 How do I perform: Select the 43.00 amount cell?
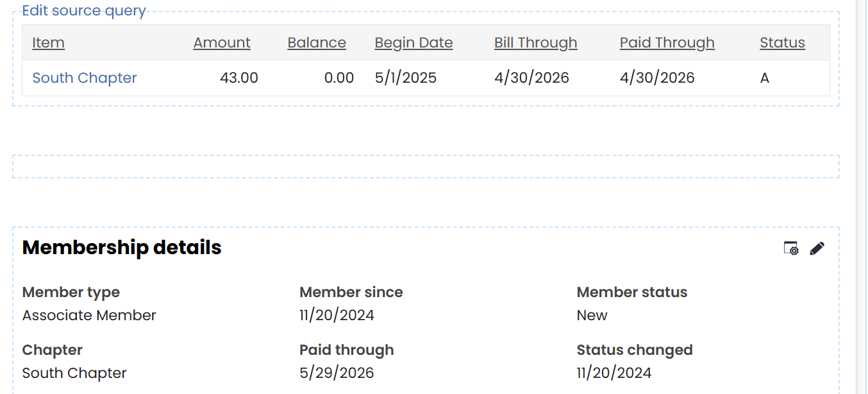click(x=239, y=78)
